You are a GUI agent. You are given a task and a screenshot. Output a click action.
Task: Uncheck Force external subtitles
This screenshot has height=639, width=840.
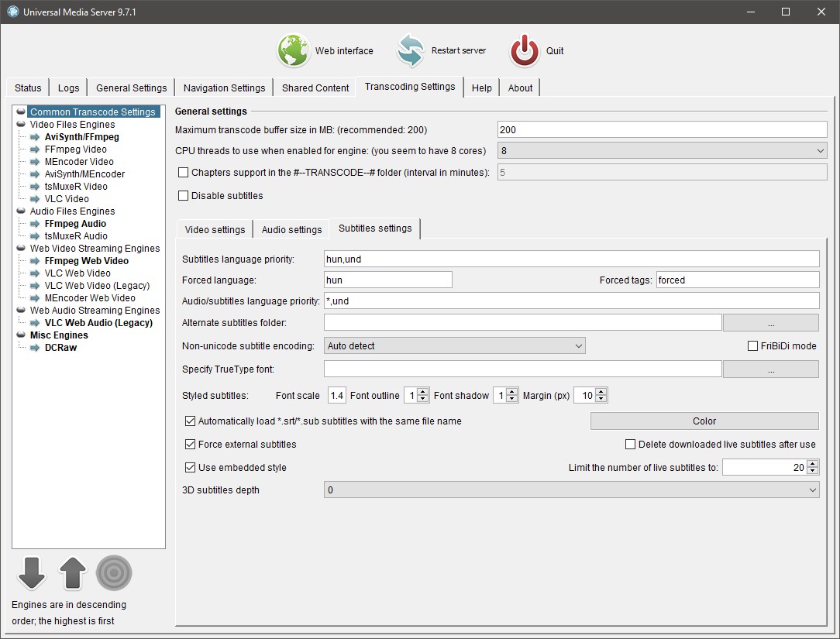coord(190,444)
